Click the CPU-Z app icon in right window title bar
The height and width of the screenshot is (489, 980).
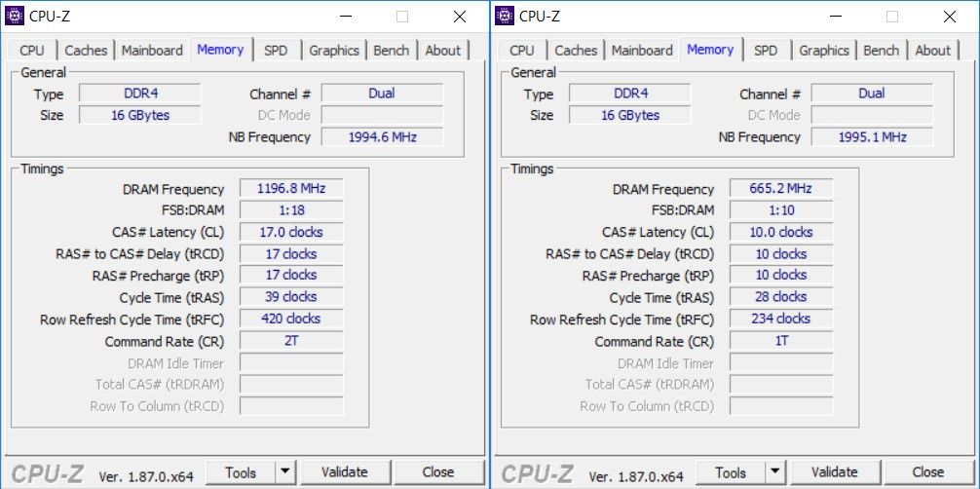(x=505, y=16)
